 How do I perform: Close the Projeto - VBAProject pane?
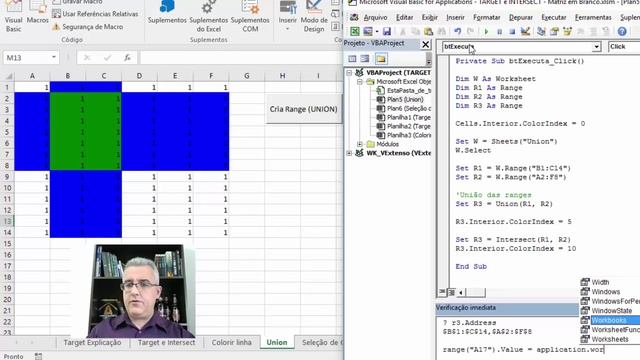click(x=425, y=44)
